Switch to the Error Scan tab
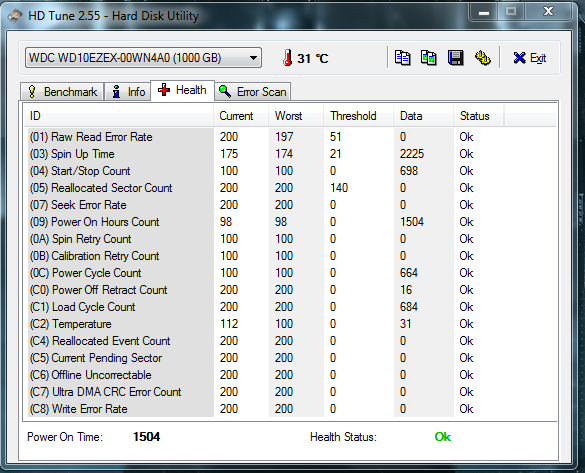 tap(253, 92)
